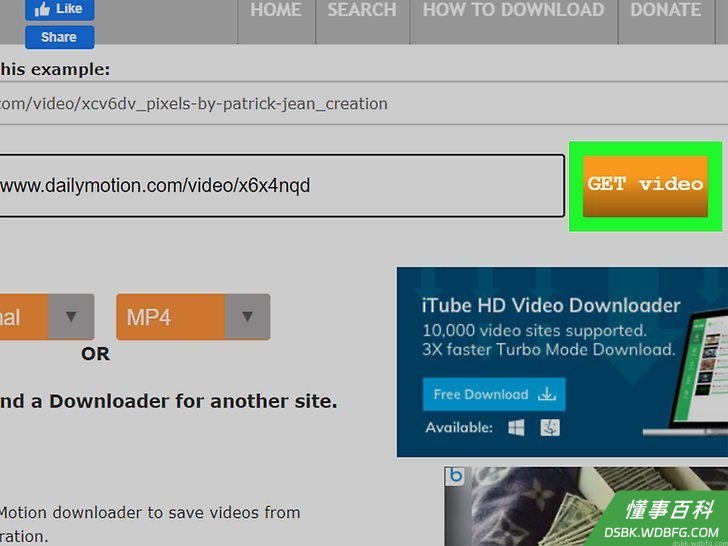
Task: Open the SEARCH menu item
Action: tap(362, 10)
